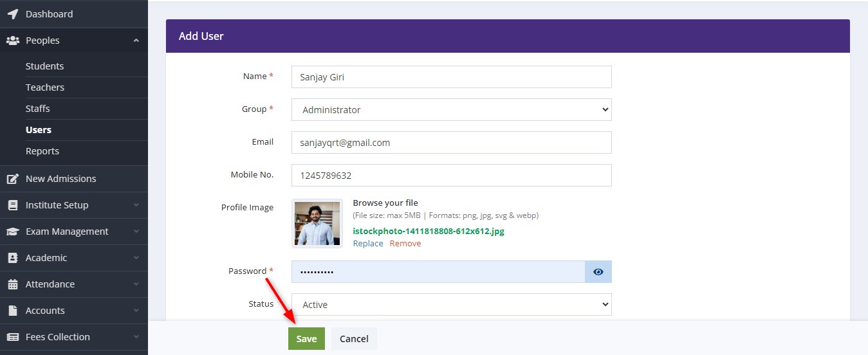
Task: Open the Status dropdown showing Active
Action: point(451,304)
